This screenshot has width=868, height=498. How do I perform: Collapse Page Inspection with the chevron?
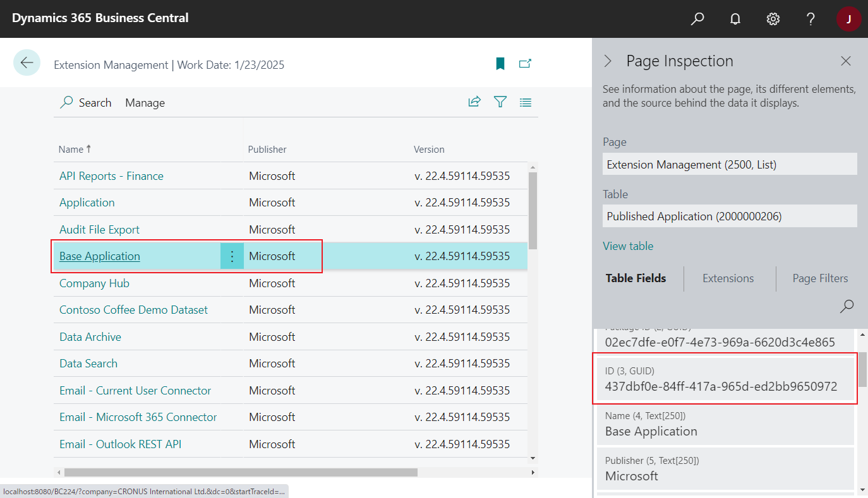coord(607,61)
